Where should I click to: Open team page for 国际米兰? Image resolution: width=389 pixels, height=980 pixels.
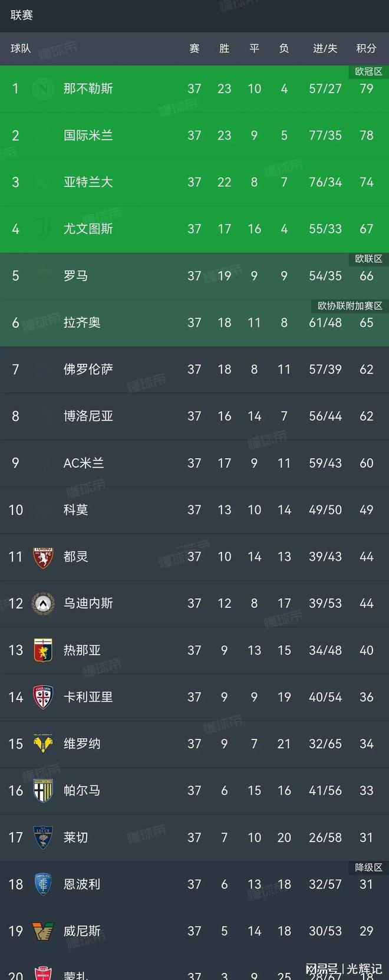coord(88,136)
